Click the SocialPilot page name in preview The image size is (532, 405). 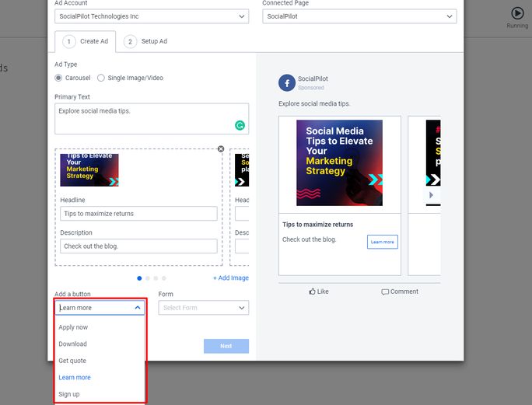[313, 79]
